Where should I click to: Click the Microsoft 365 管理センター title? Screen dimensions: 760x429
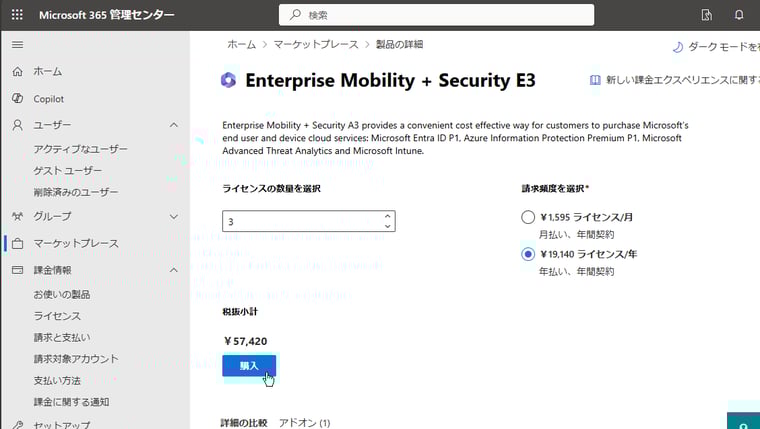(x=107, y=15)
